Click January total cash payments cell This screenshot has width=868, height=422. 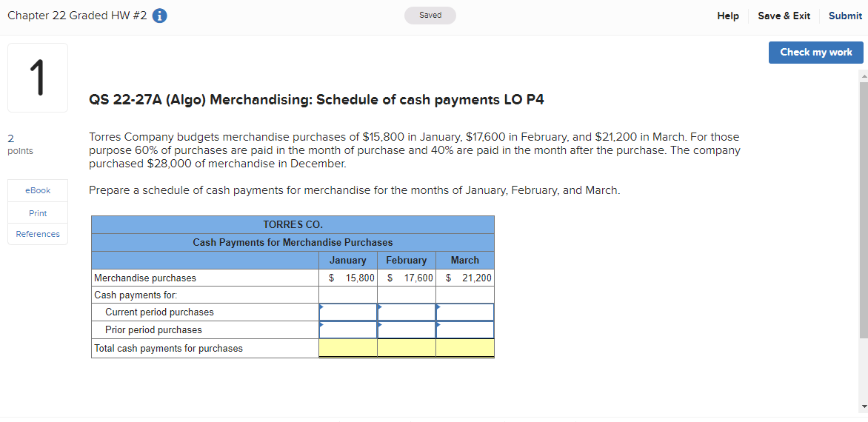(x=347, y=349)
